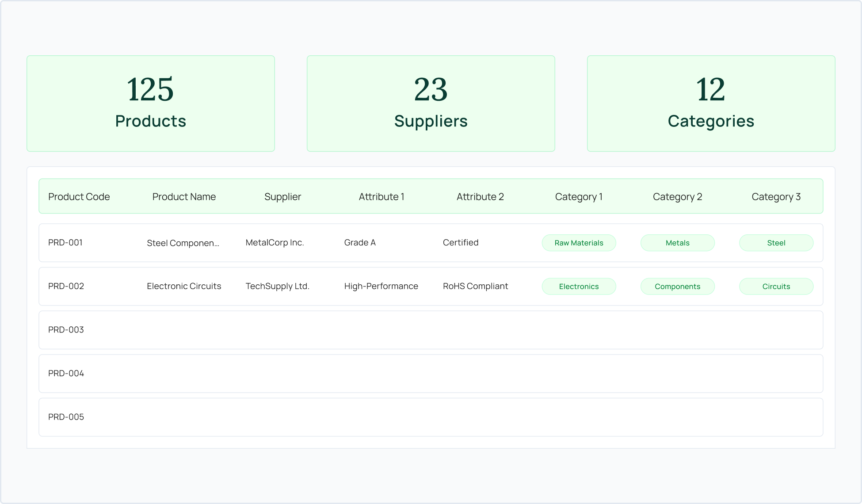The height and width of the screenshot is (504, 862).
Task: Open the 23 Suppliers summary card
Action: (431, 103)
